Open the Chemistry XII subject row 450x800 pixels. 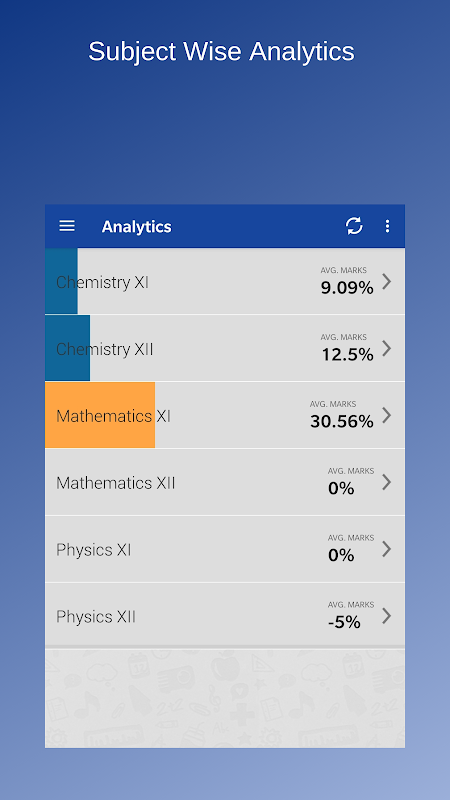point(225,348)
